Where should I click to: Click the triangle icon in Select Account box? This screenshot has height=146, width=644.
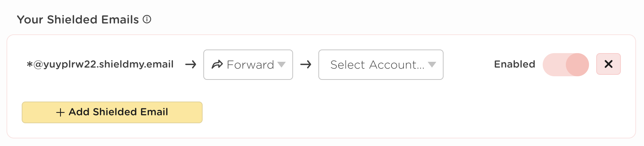click(x=432, y=64)
